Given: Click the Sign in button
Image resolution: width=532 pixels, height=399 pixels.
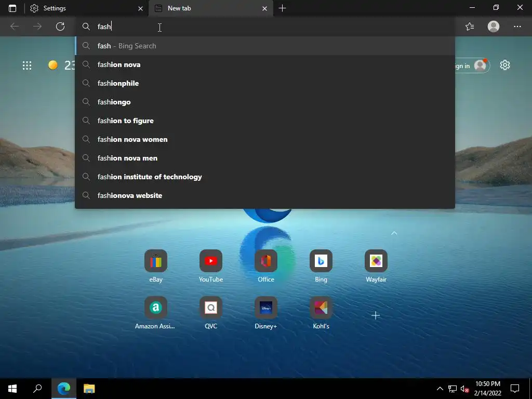Looking at the screenshot, I should tap(473, 65).
